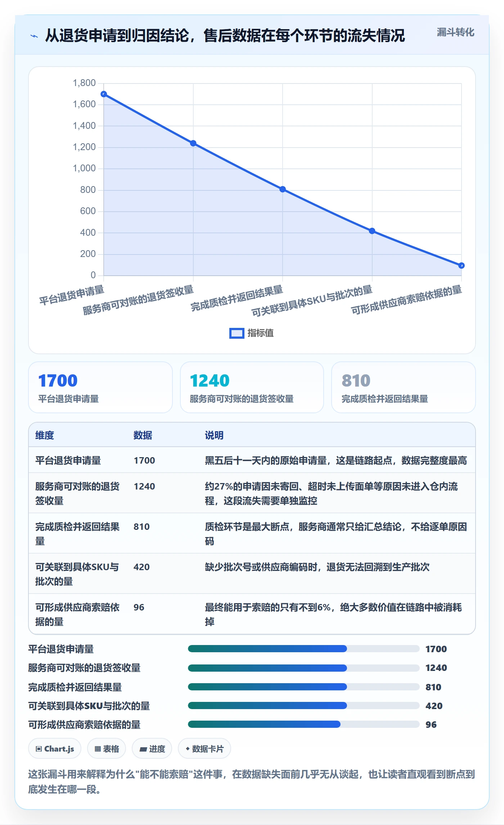This screenshot has width=504, height=825.
Task: Click x-axis label 服务商可对账的退货签收量
Action: point(138,300)
